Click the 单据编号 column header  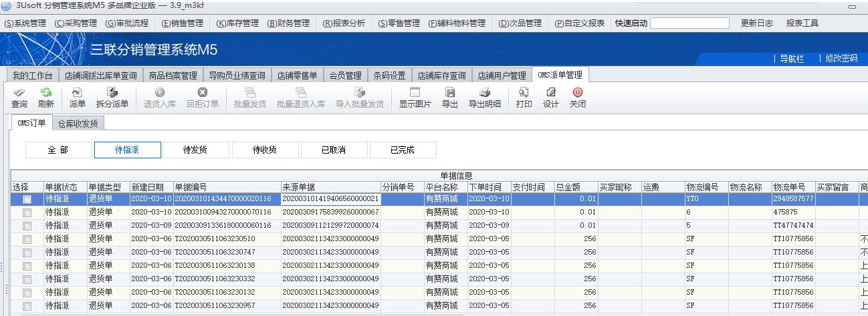pyautogui.click(x=227, y=186)
